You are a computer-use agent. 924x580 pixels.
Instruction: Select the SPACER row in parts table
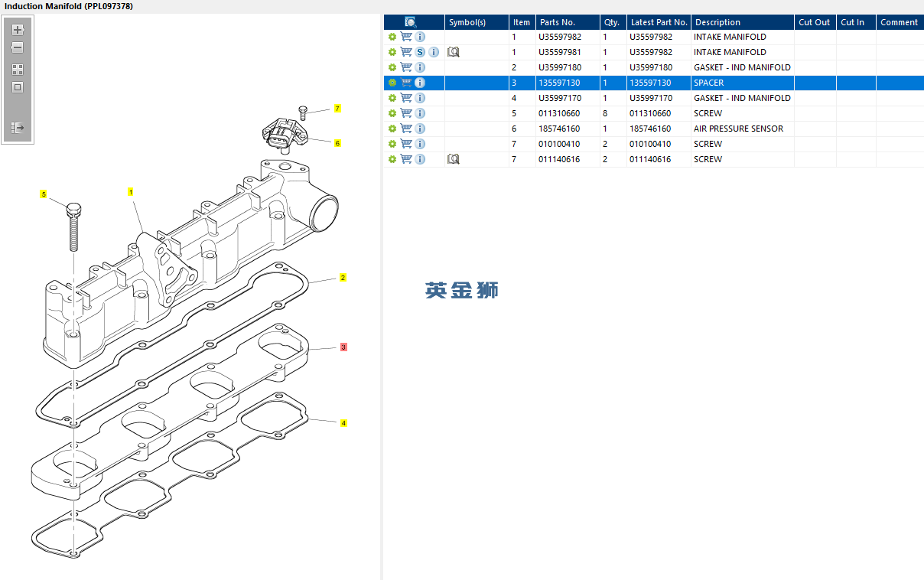coord(708,83)
